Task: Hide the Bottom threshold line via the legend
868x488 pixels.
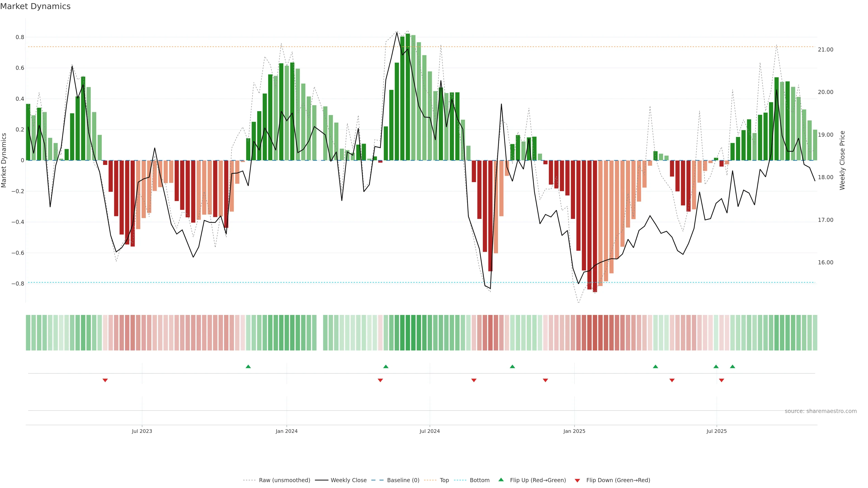Action: (479, 480)
